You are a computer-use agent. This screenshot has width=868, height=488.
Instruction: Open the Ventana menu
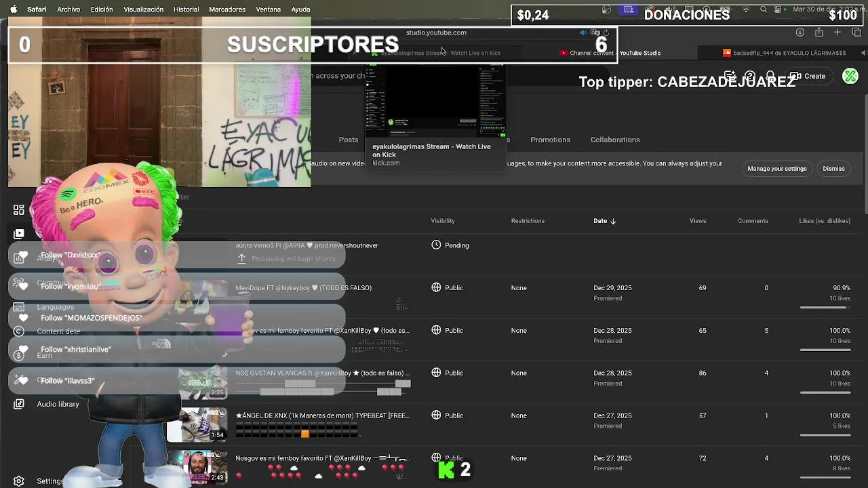(x=268, y=9)
